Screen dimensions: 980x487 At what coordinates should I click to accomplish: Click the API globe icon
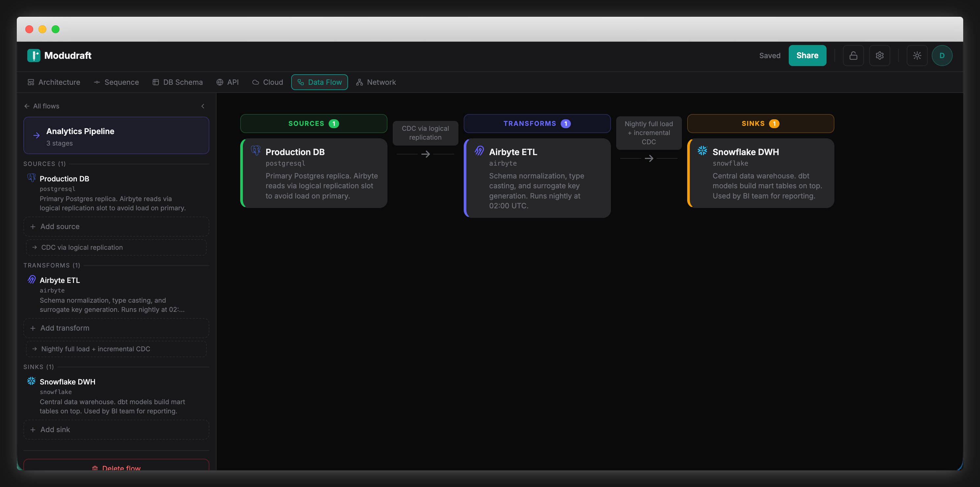pyautogui.click(x=220, y=82)
